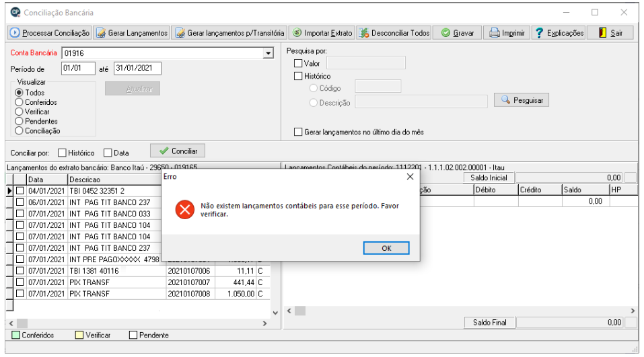Open Explicações help button

pos(559,33)
